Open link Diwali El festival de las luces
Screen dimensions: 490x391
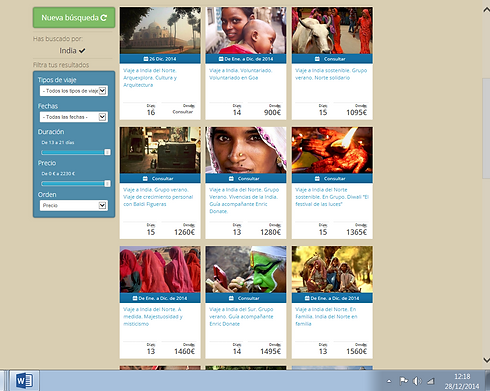click(332, 197)
